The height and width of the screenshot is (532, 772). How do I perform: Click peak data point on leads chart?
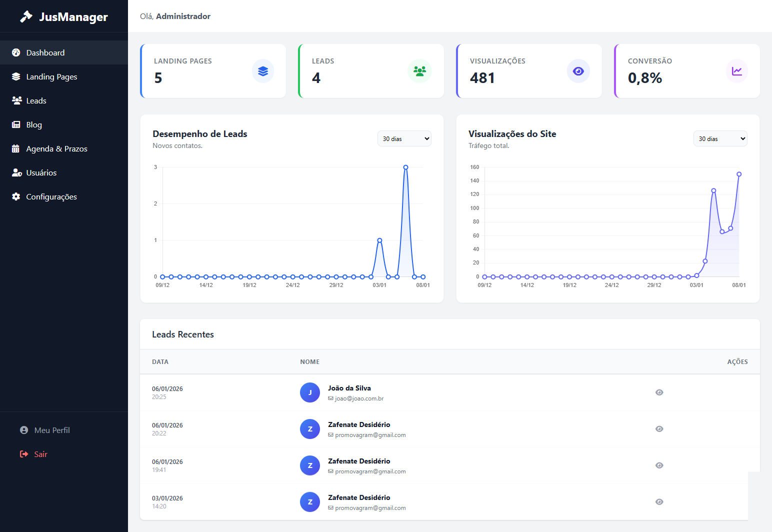tap(405, 167)
